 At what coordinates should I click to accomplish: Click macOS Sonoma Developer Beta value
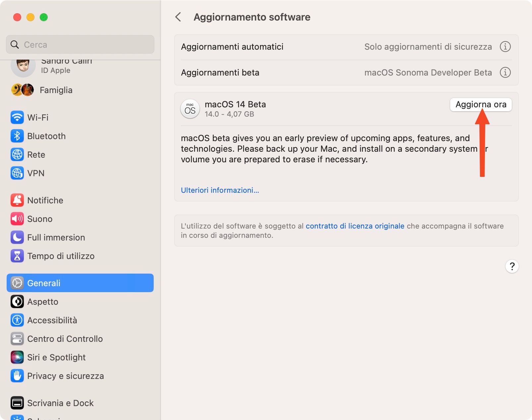(x=428, y=73)
